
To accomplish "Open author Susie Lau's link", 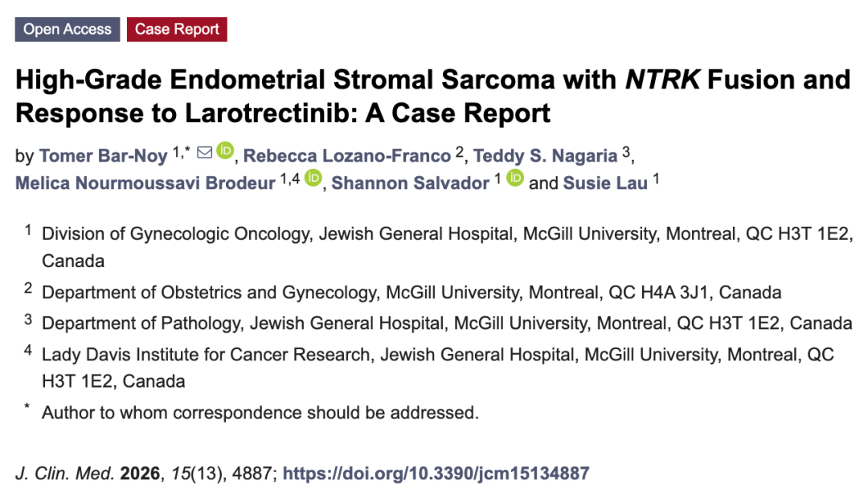I will coord(605,183).
